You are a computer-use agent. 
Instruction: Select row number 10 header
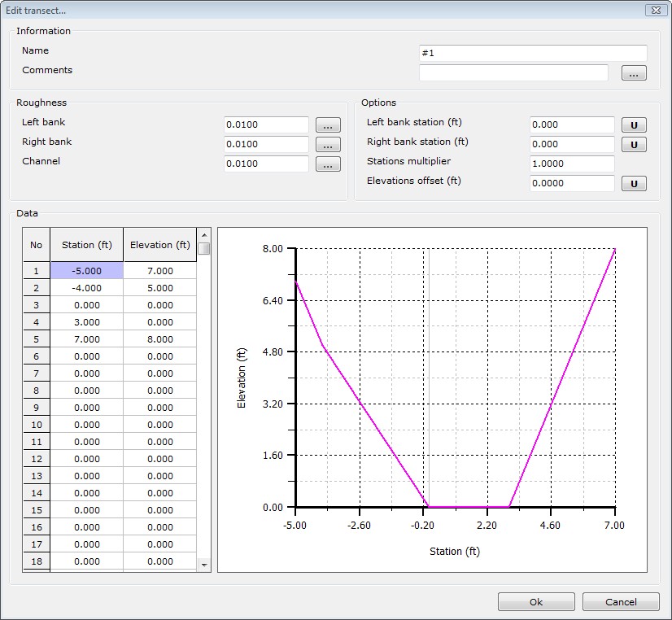pos(36,425)
